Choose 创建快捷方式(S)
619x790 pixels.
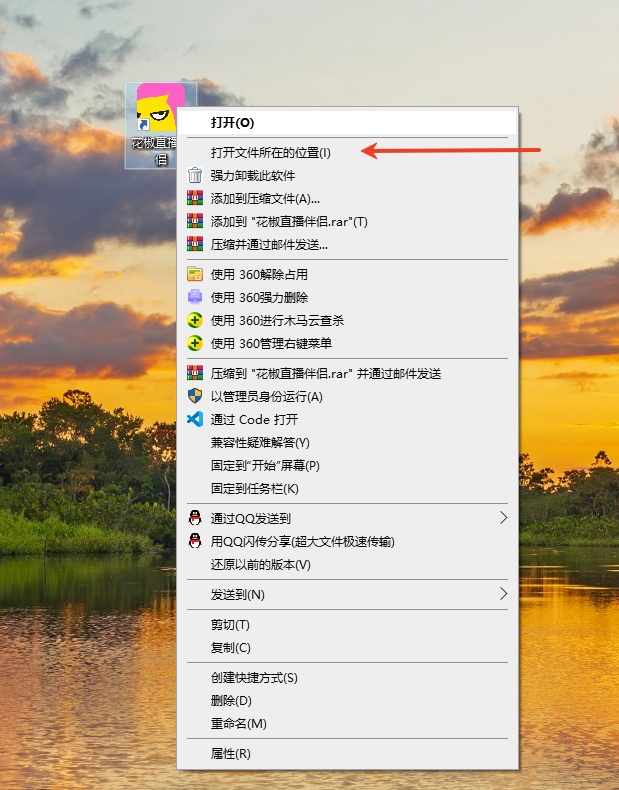(x=347, y=678)
